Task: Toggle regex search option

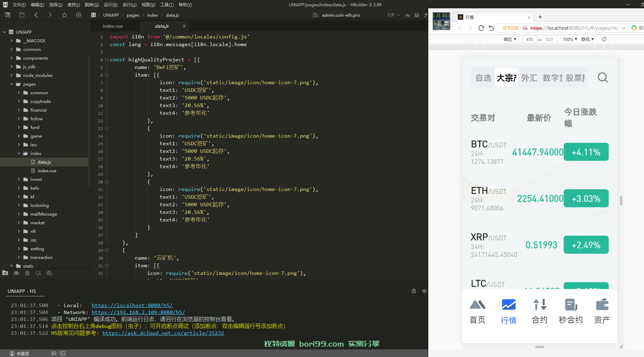Action: click(426, 15)
